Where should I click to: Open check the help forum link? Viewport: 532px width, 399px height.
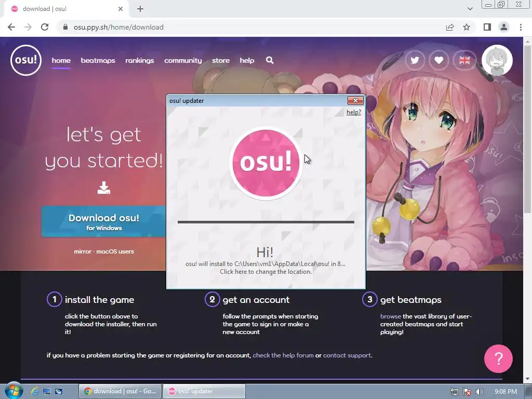click(283, 355)
